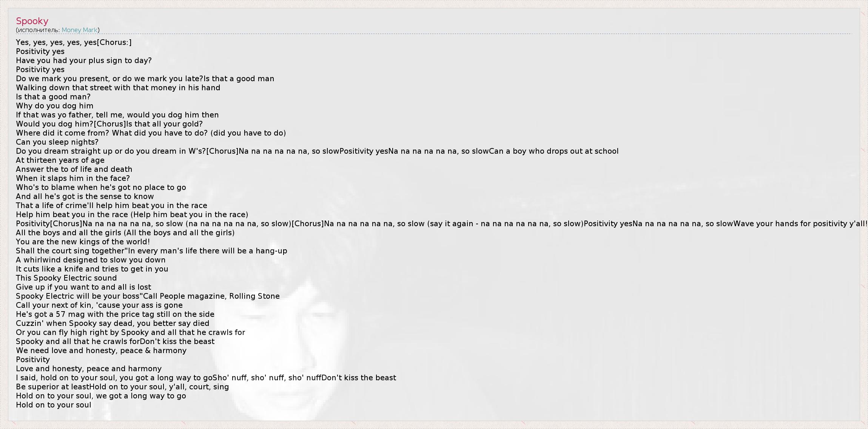Click the lyric 'This Spooky Electric sound'
This screenshot has height=429, width=868.
pos(66,278)
